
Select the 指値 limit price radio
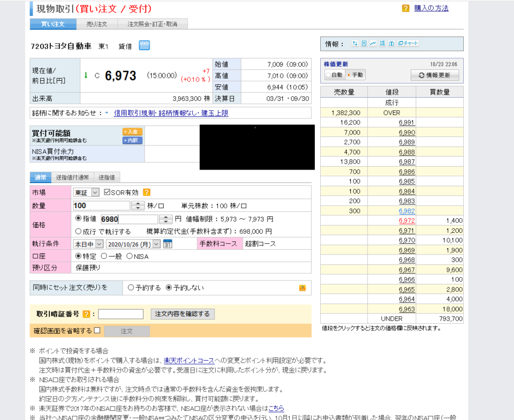78,218
